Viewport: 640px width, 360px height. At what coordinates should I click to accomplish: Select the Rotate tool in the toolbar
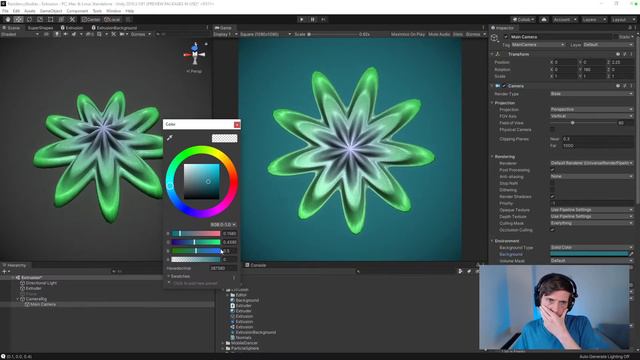[x=29, y=19]
